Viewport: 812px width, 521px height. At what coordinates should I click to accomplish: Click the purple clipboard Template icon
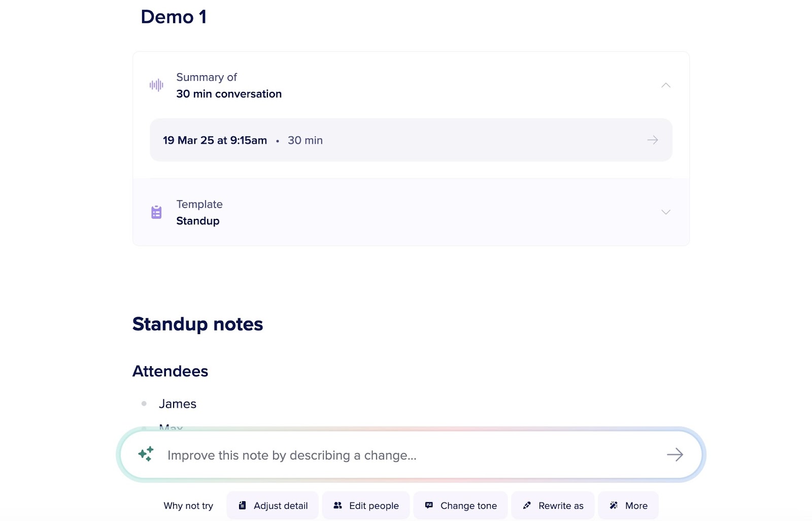[x=156, y=212]
